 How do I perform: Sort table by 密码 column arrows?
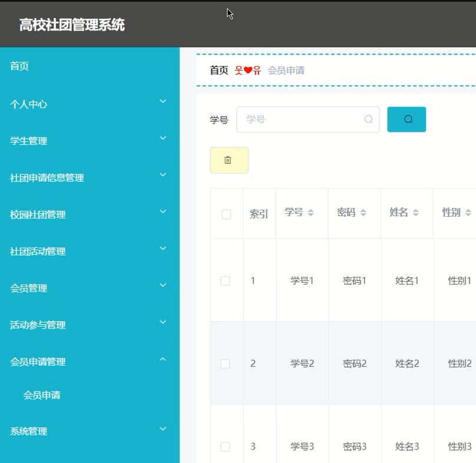point(363,213)
